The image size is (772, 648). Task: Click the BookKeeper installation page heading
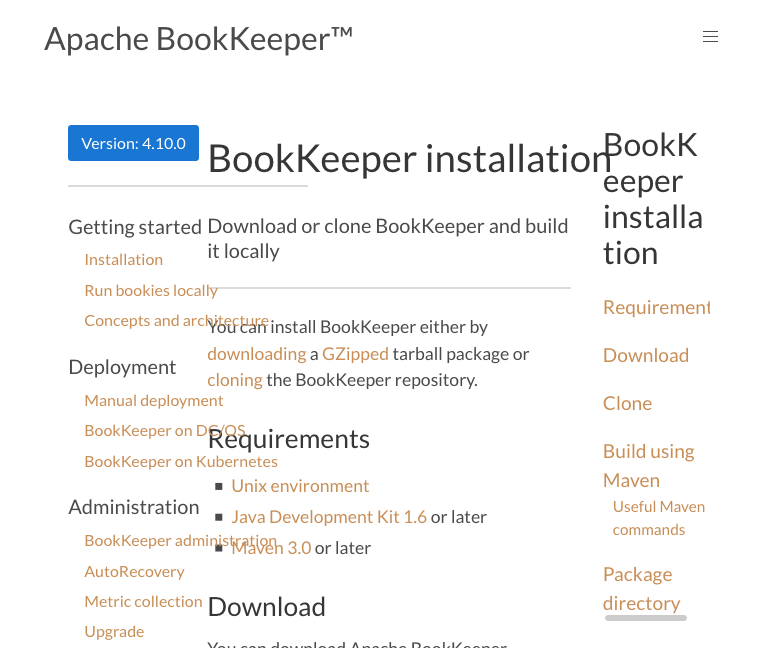click(x=410, y=159)
